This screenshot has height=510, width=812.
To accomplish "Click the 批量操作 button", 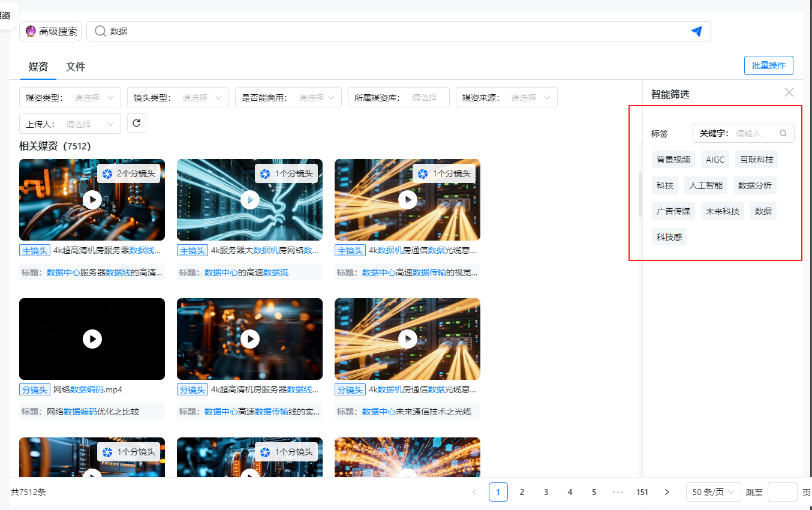I will click(x=769, y=65).
